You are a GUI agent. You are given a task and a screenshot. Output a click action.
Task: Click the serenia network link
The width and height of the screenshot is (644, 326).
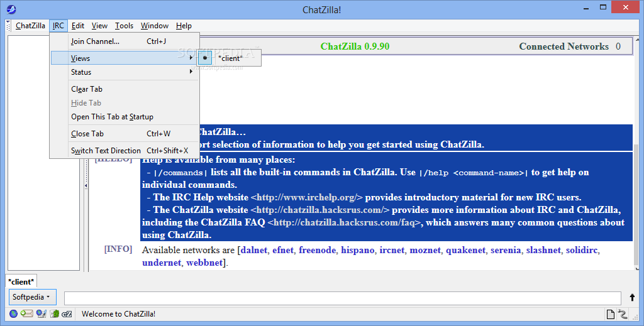506,250
